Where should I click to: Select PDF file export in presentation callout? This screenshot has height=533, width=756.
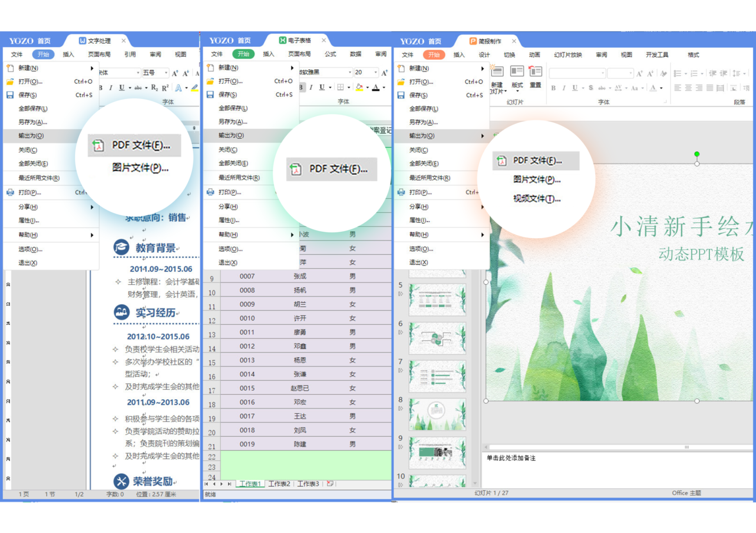tap(536, 160)
